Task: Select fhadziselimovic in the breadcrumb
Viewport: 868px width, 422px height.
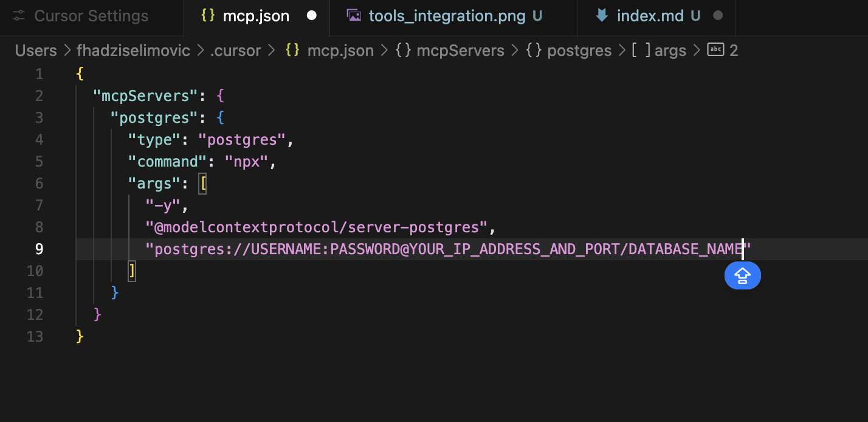Action: (x=133, y=50)
